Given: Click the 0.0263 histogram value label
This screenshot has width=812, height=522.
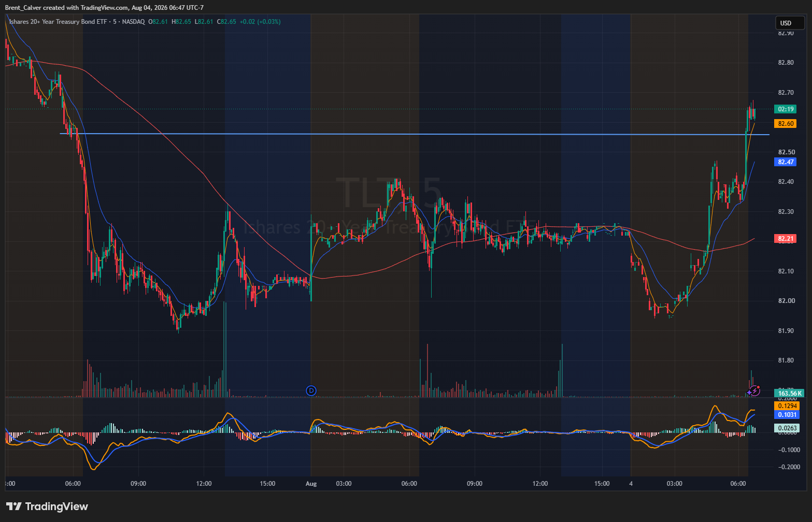Looking at the screenshot, I should (786, 428).
